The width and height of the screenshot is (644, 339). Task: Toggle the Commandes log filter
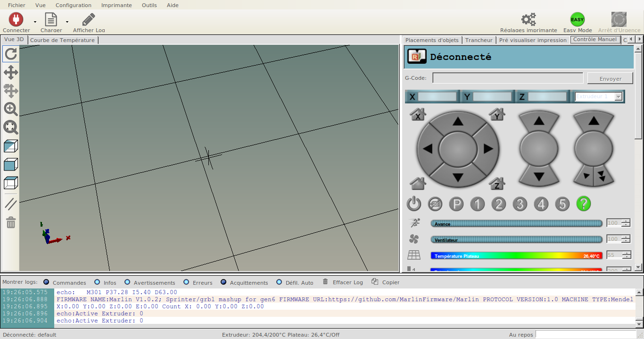pyautogui.click(x=46, y=282)
